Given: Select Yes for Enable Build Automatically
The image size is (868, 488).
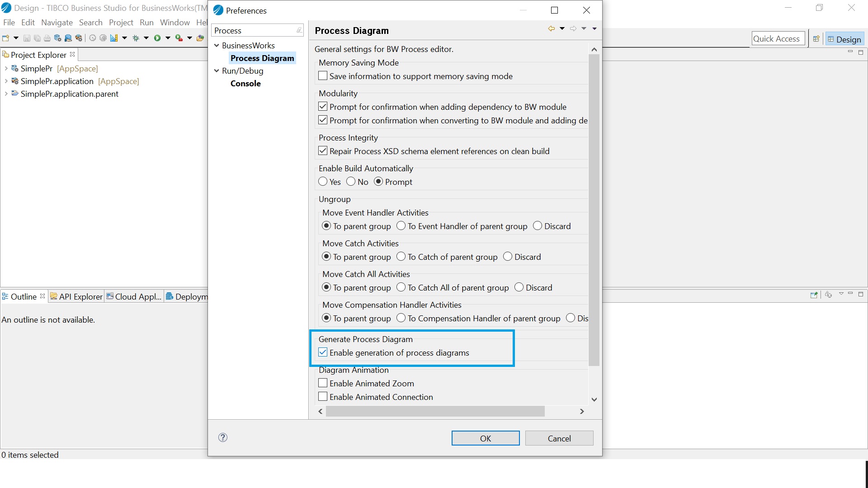Looking at the screenshot, I should pyautogui.click(x=323, y=182).
